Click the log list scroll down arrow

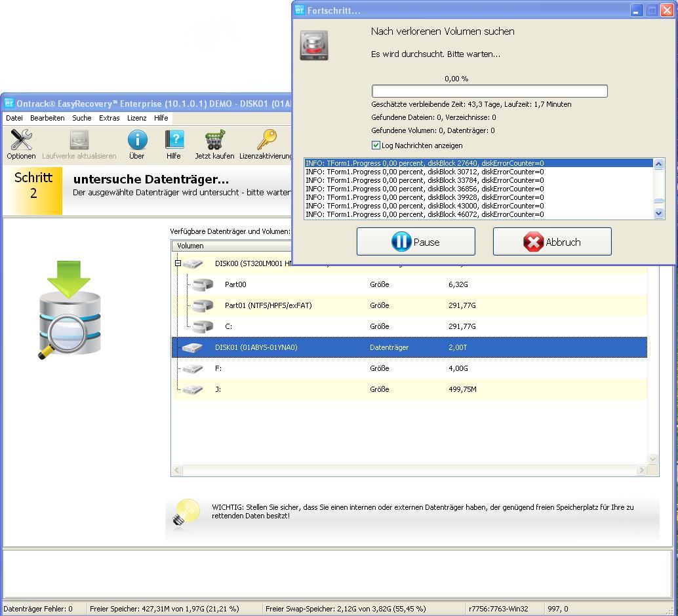(658, 214)
